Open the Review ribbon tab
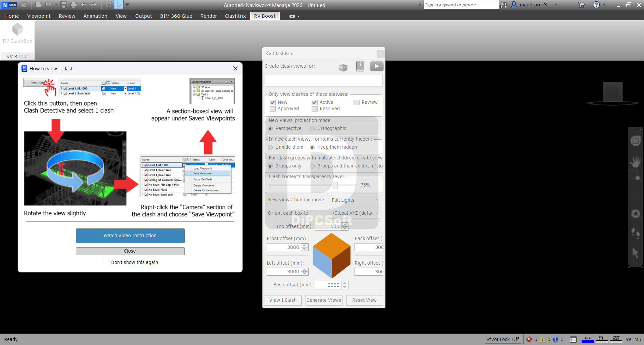 (x=67, y=16)
